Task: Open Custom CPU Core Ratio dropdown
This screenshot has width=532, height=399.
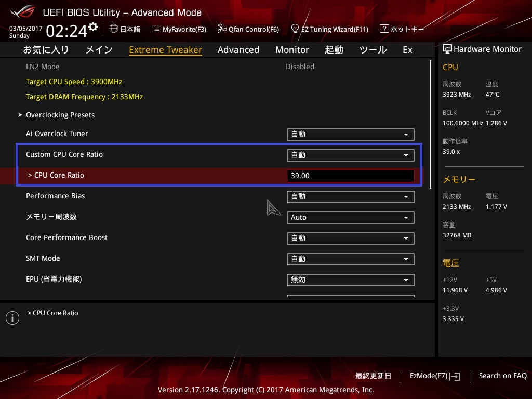Action: coord(351,155)
